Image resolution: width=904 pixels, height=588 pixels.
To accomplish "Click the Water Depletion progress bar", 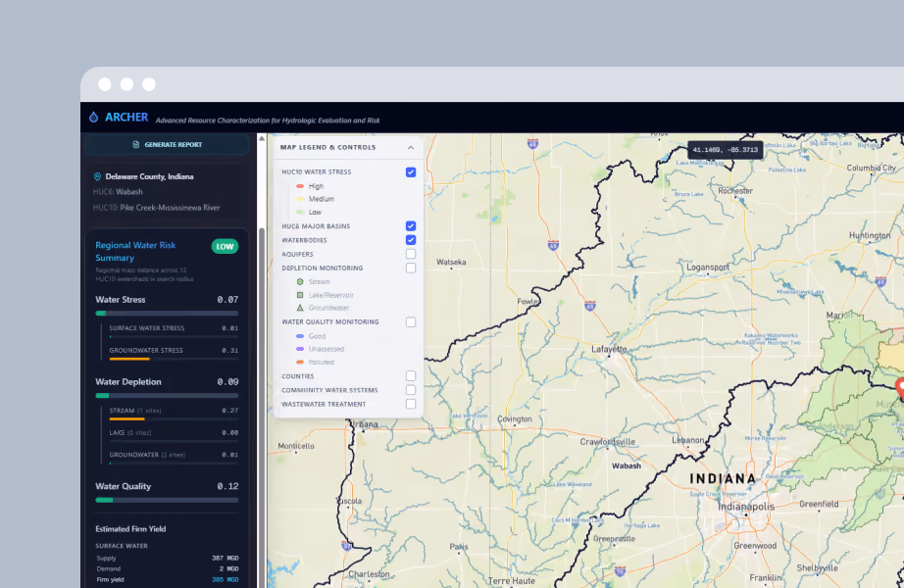I will [167, 396].
